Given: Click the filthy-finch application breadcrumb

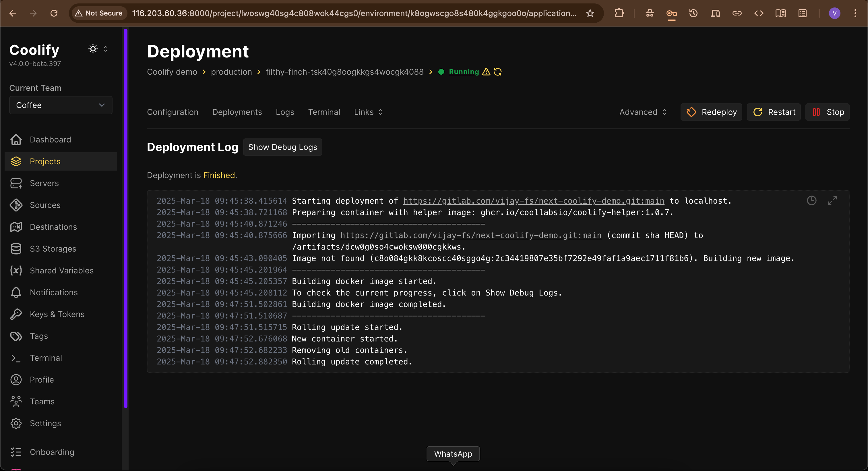Looking at the screenshot, I should click(x=344, y=72).
